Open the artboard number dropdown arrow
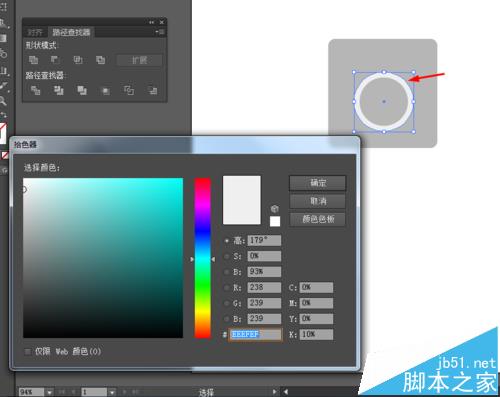Viewport: 500px width, 397px height. tap(112, 392)
